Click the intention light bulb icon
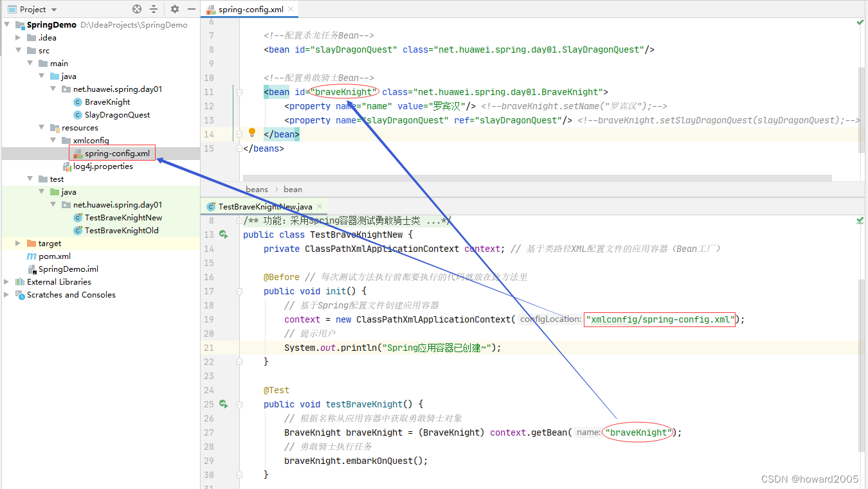Image resolution: width=868 pixels, height=489 pixels. (252, 132)
